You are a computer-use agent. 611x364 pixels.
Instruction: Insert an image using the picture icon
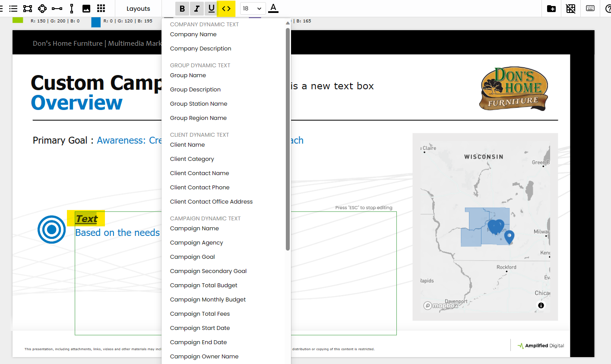click(86, 9)
